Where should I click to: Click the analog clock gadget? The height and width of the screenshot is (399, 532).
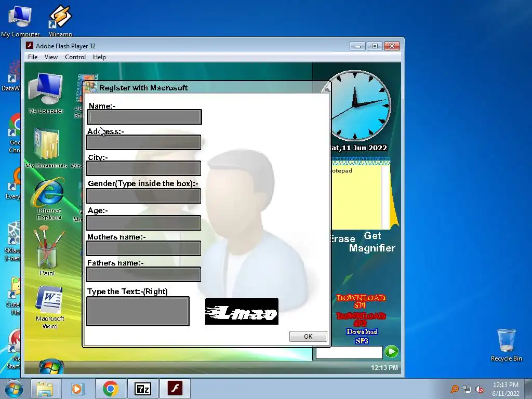click(356, 105)
